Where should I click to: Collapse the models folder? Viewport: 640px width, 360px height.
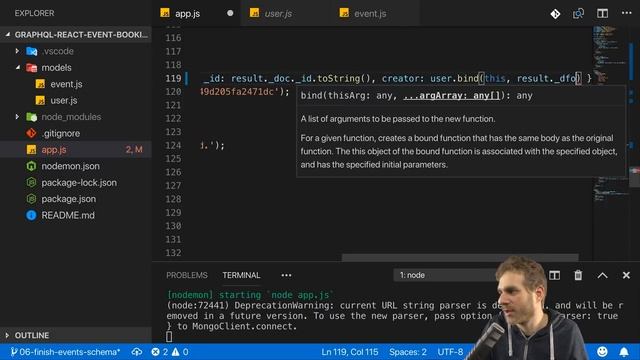click(x=76, y=68)
